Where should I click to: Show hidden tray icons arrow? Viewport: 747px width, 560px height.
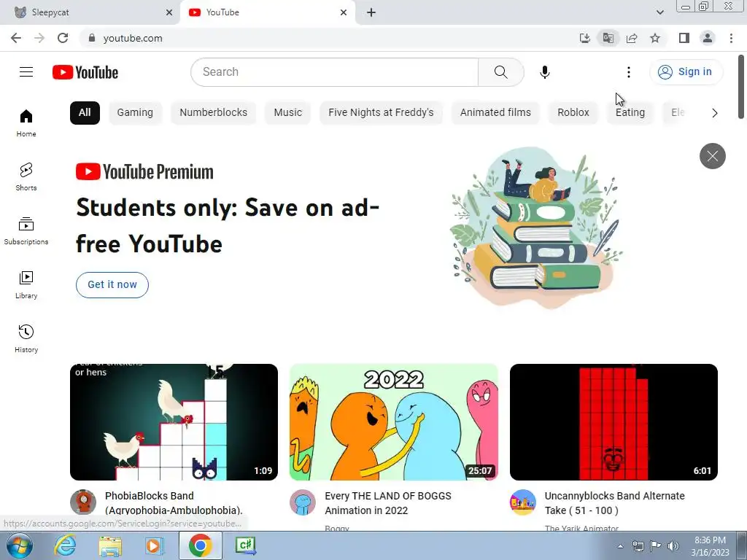click(x=620, y=546)
